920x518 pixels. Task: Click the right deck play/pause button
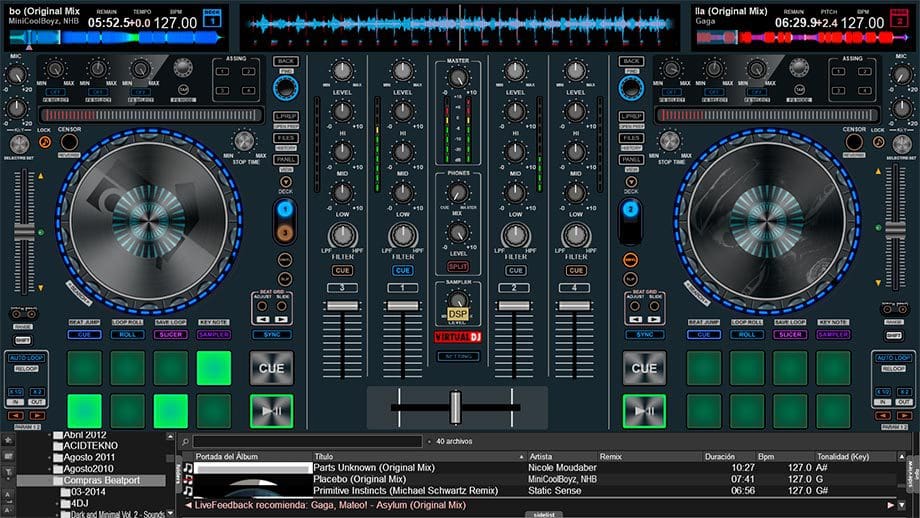point(644,411)
